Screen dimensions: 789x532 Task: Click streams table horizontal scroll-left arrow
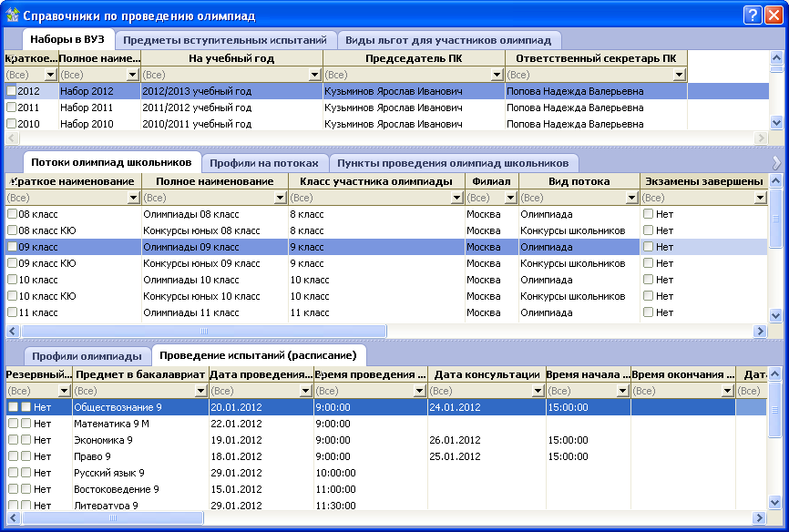tap(13, 332)
